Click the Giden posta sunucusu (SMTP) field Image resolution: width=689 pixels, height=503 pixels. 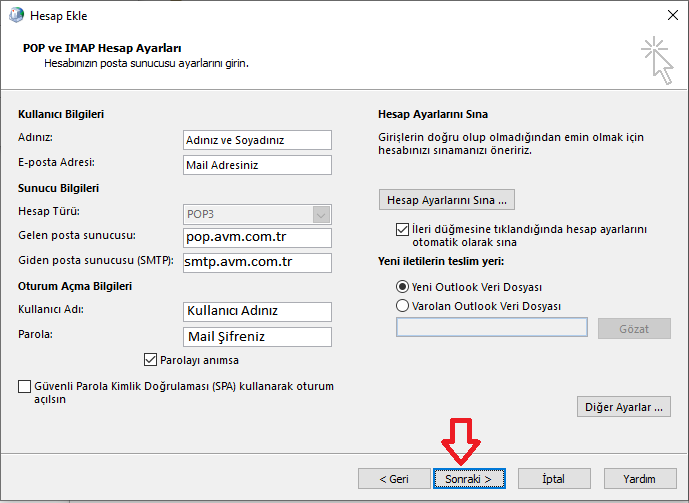tap(257, 262)
